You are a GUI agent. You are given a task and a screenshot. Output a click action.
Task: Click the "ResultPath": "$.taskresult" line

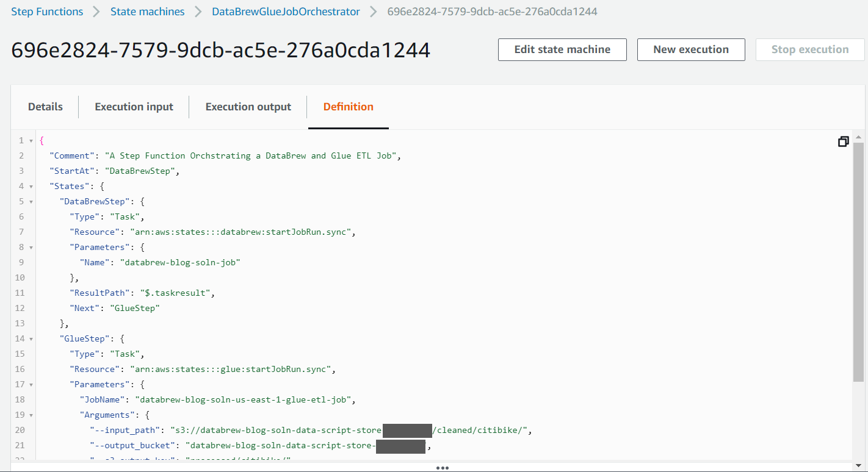point(142,293)
